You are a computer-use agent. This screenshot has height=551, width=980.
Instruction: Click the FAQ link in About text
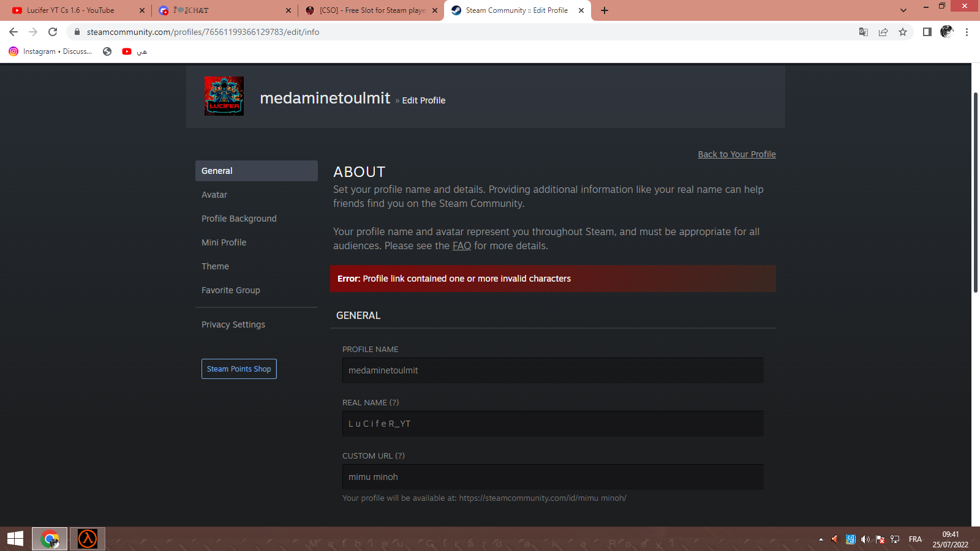[x=462, y=246]
